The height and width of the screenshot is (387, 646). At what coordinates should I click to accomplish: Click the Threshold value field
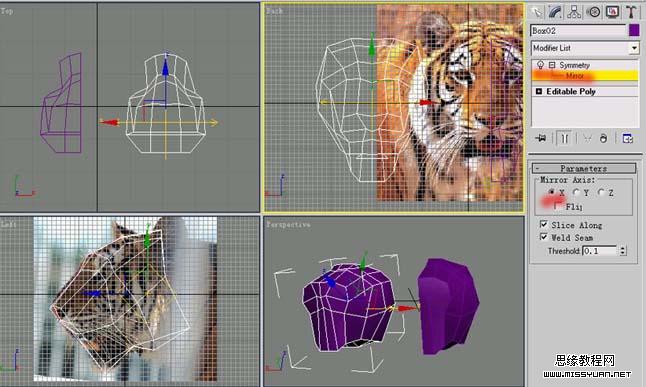point(599,251)
